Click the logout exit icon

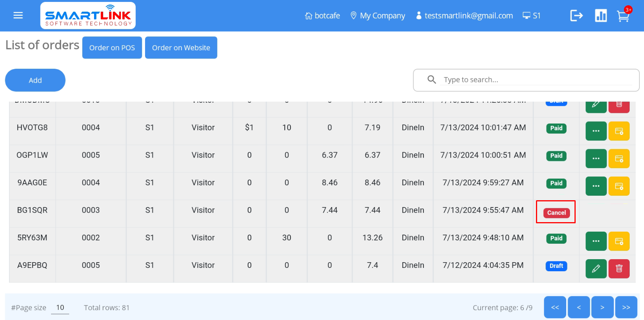(x=576, y=15)
